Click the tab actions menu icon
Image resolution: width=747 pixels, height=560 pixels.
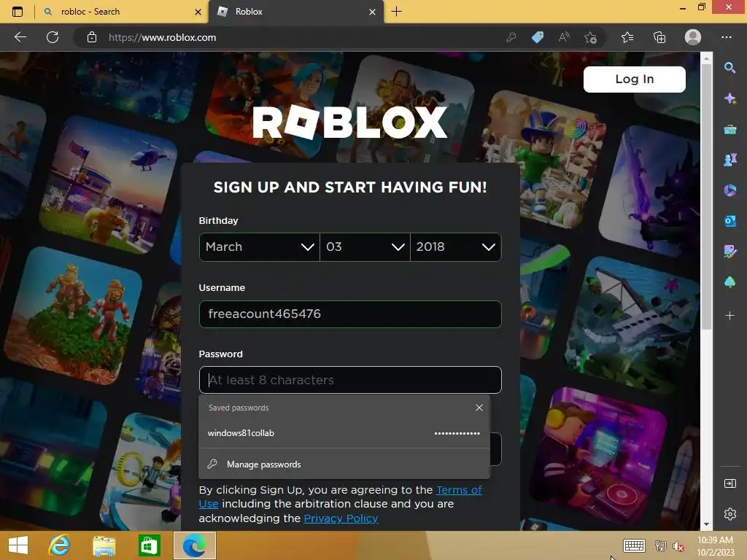18,12
